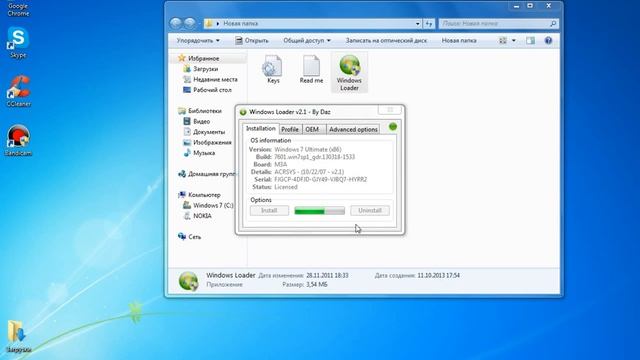Click the change view icon in the toolbar

point(503,40)
